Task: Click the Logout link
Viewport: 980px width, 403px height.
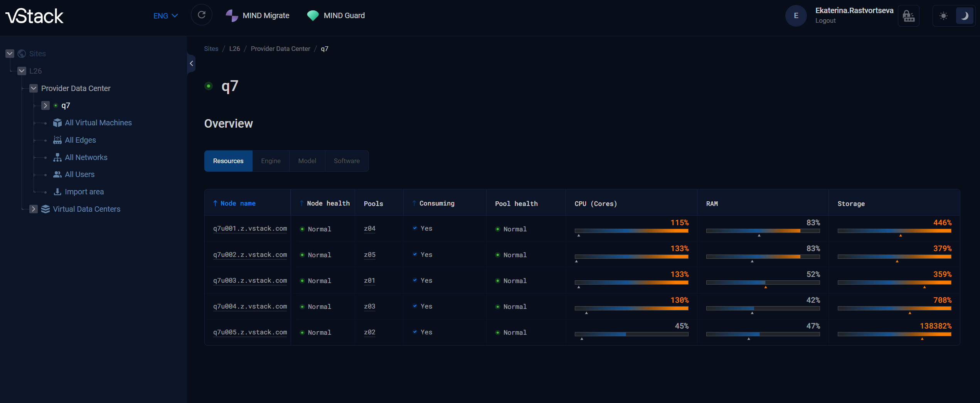Action: click(x=825, y=21)
